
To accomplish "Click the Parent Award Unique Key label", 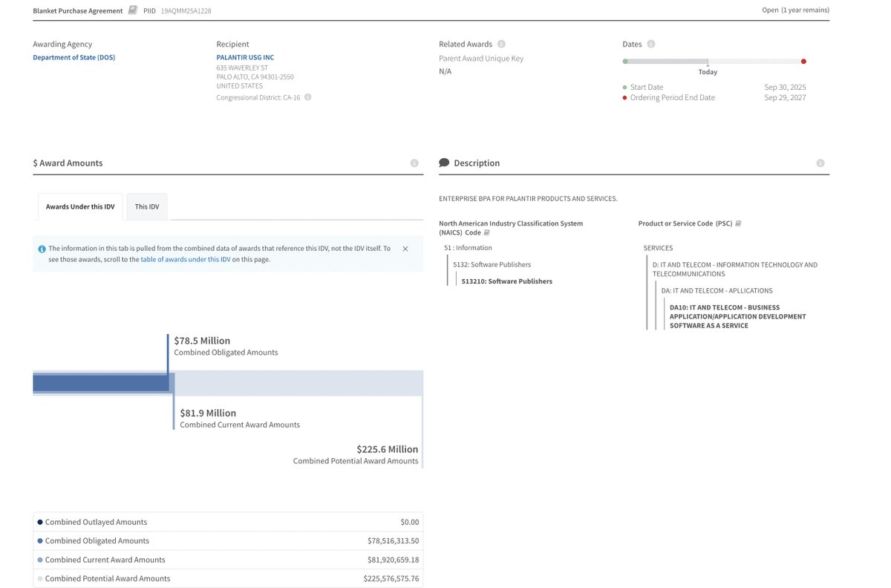I will click(x=481, y=59).
